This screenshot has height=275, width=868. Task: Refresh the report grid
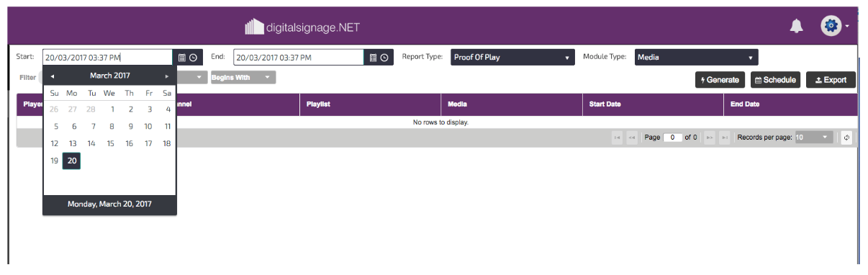coord(846,137)
